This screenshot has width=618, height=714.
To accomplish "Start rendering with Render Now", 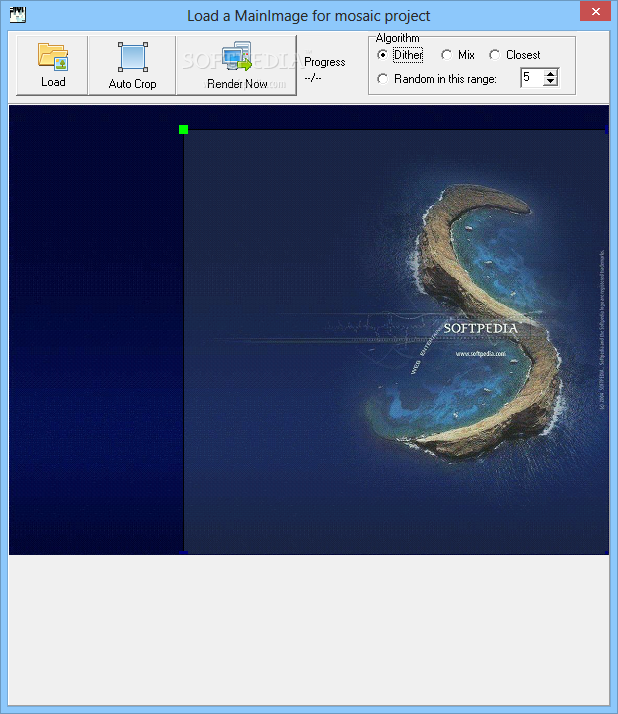I will (x=236, y=66).
